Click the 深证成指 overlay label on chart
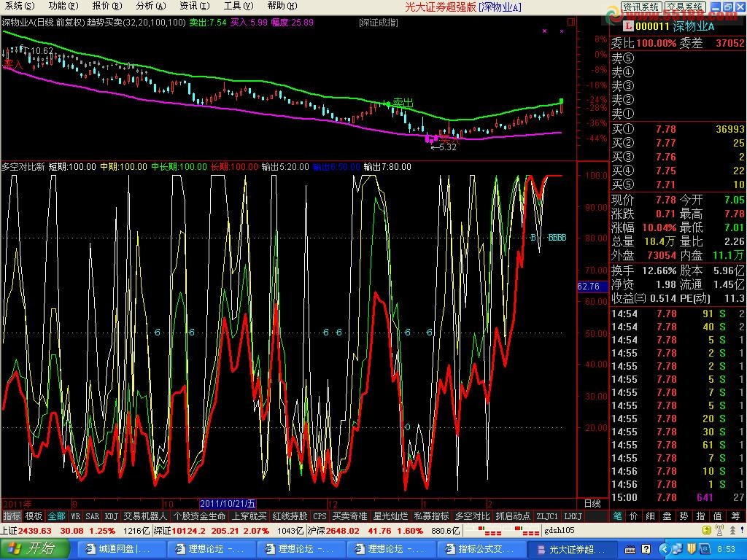Screen dimensions: 747x560 point(379,23)
